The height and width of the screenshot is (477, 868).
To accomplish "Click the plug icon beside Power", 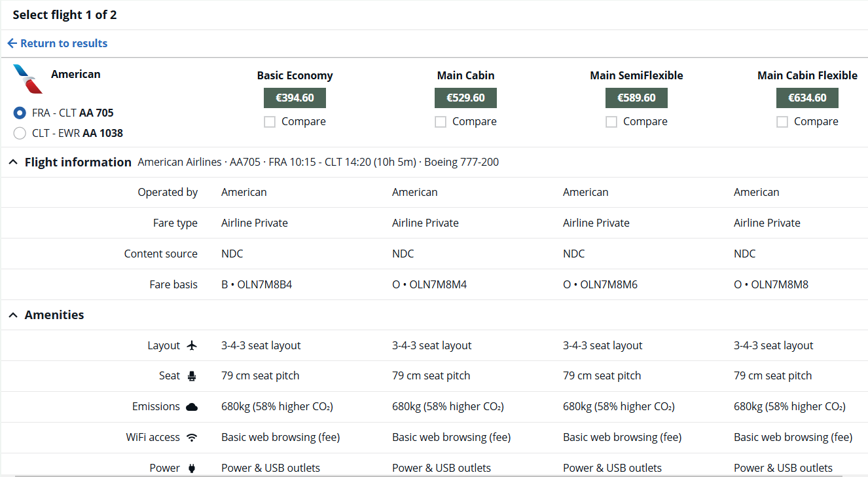I will (192, 468).
